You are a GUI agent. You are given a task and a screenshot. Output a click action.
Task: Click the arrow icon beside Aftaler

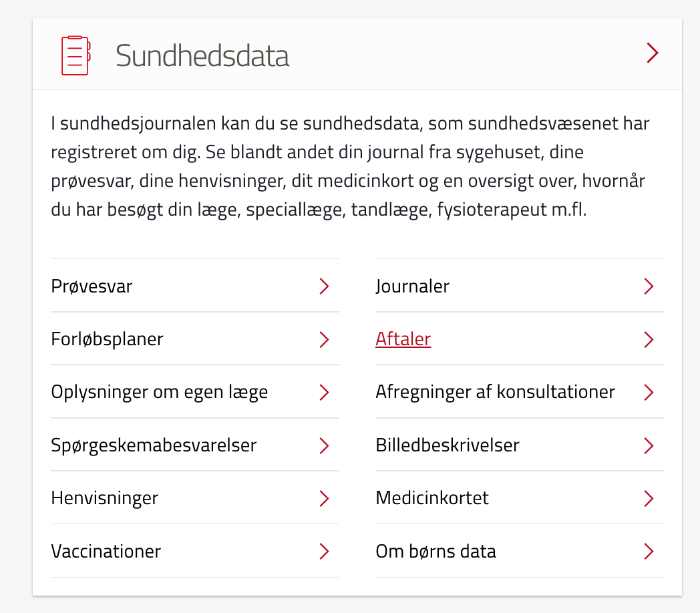pos(648,339)
